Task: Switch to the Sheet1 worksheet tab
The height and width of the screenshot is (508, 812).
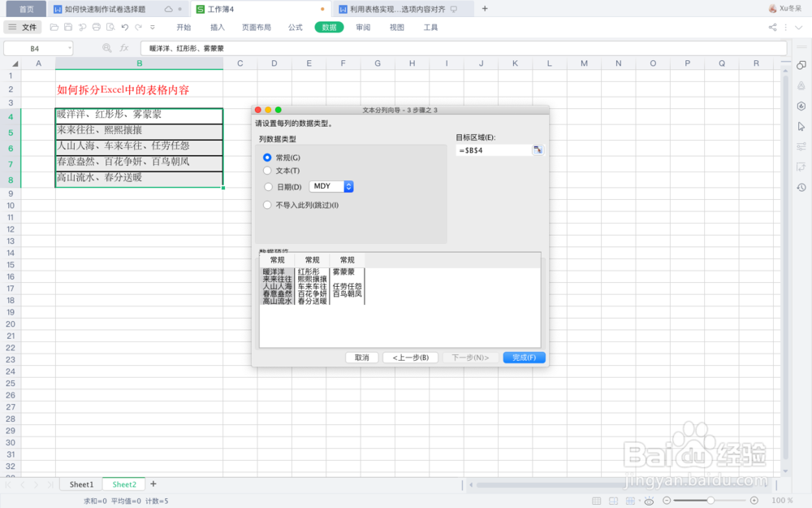Action: click(80, 484)
